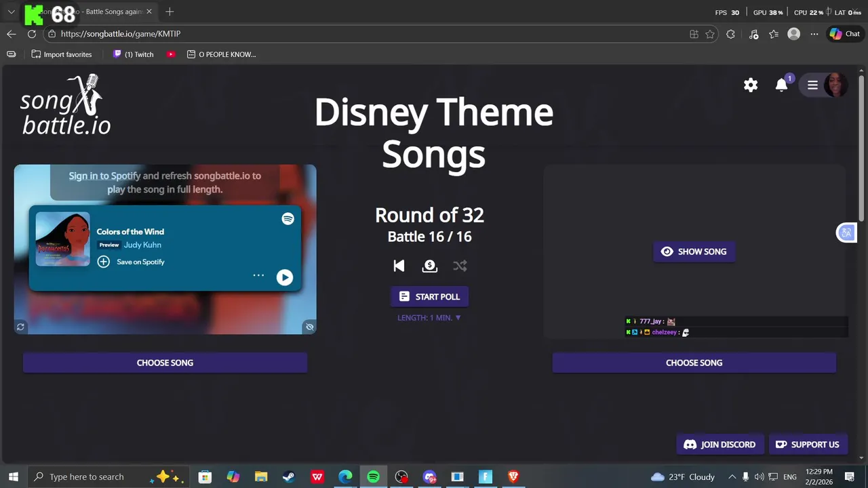
Task: Open the O PEOPLE KNOW bookmark
Action: (222, 54)
